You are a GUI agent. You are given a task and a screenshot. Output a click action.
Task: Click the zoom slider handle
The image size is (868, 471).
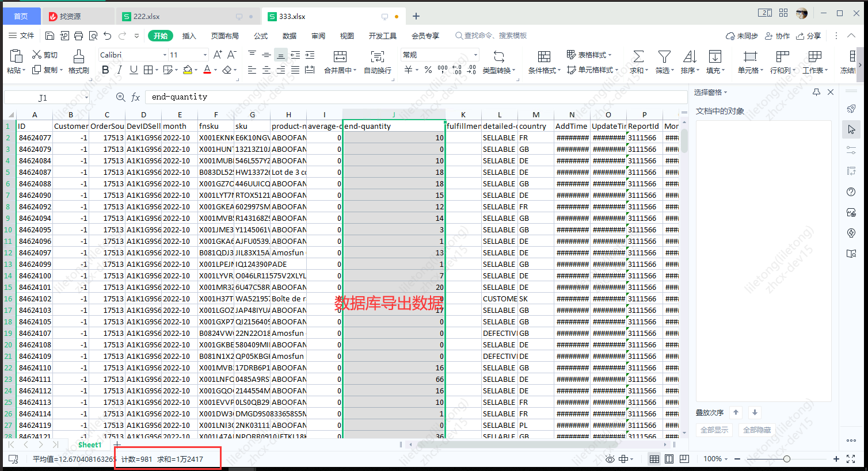tap(787, 459)
